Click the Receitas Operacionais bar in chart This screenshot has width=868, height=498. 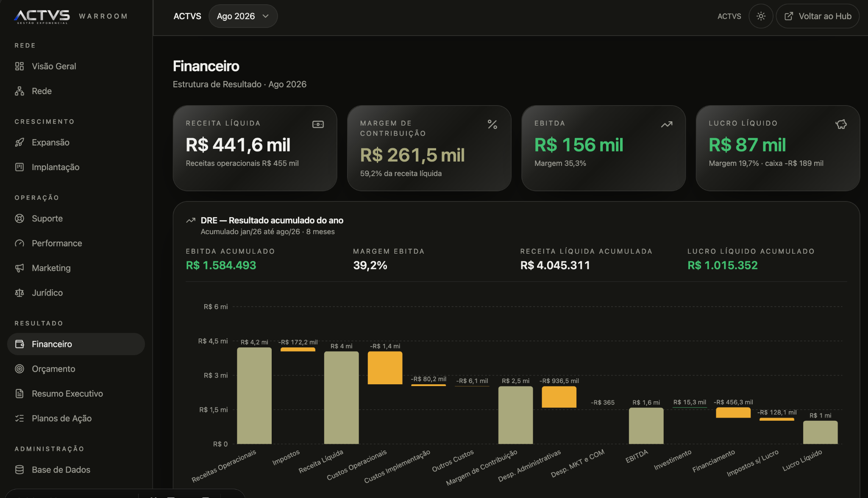tap(254, 396)
